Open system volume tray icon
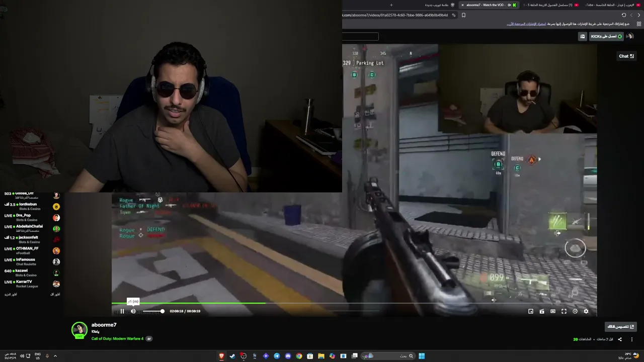 22,356
